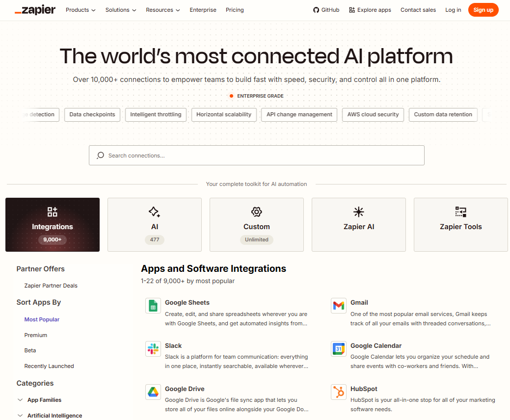Click the GitHub octocat icon
This screenshot has width=510, height=420.
click(x=316, y=10)
